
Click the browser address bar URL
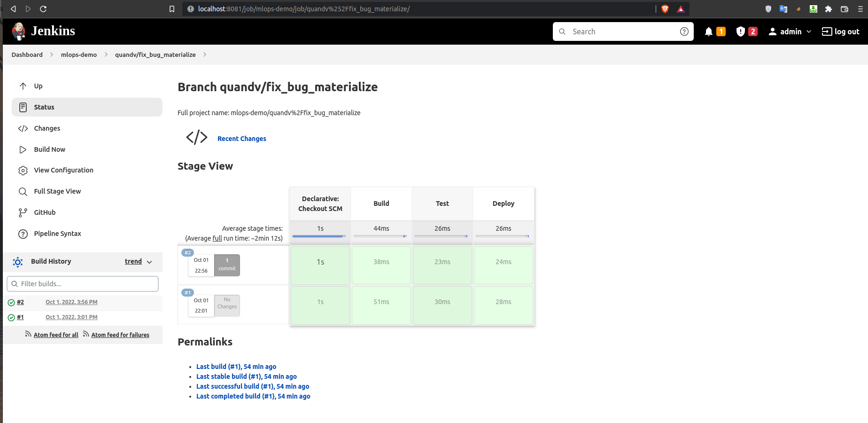click(x=304, y=8)
